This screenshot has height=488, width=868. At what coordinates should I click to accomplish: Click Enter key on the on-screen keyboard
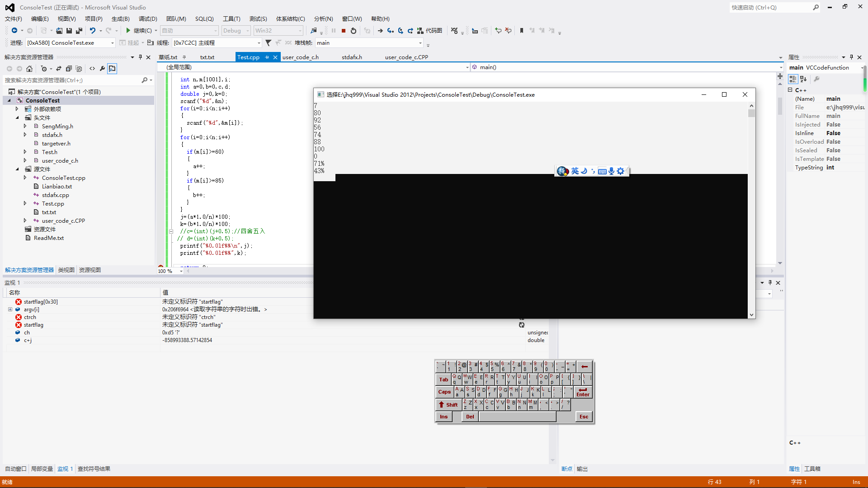pyautogui.click(x=583, y=392)
